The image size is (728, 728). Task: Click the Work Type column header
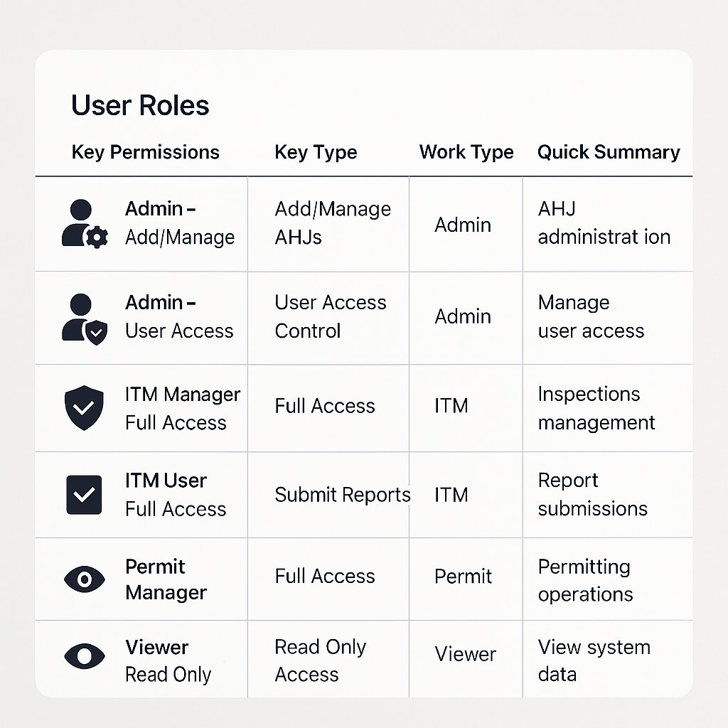[466, 152]
